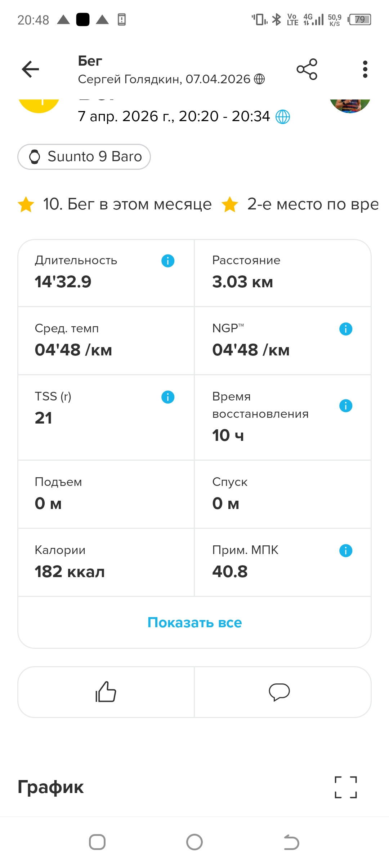Screen dimensions: 389x868
Task: Expand График to fullscreen
Action: [346, 787]
